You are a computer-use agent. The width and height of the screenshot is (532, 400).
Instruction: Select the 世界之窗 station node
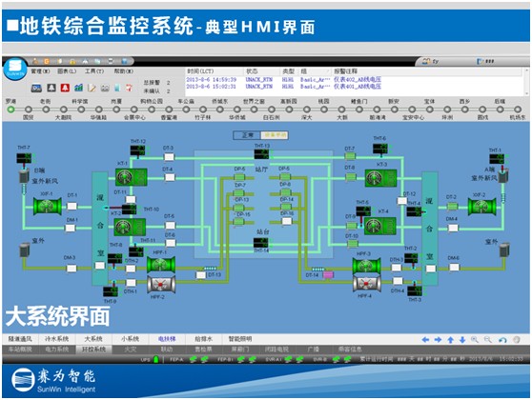pos(254,110)
